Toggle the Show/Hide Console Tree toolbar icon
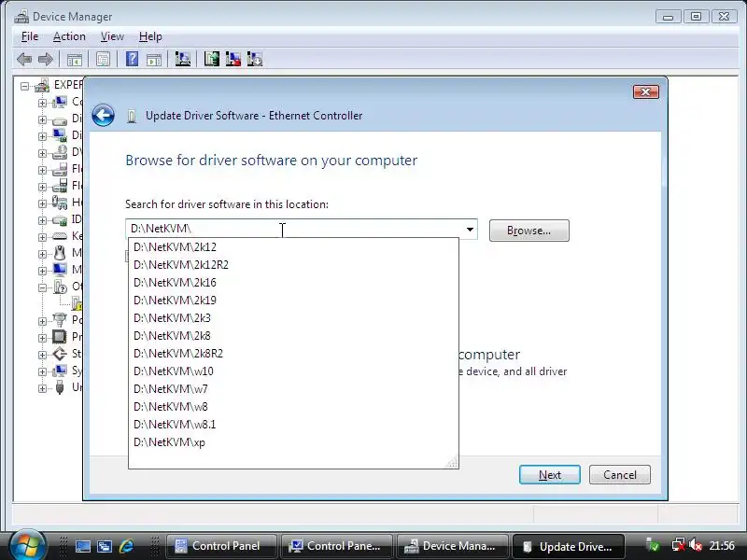This screenshot has height=560, width=747. [x=75, y=60]
